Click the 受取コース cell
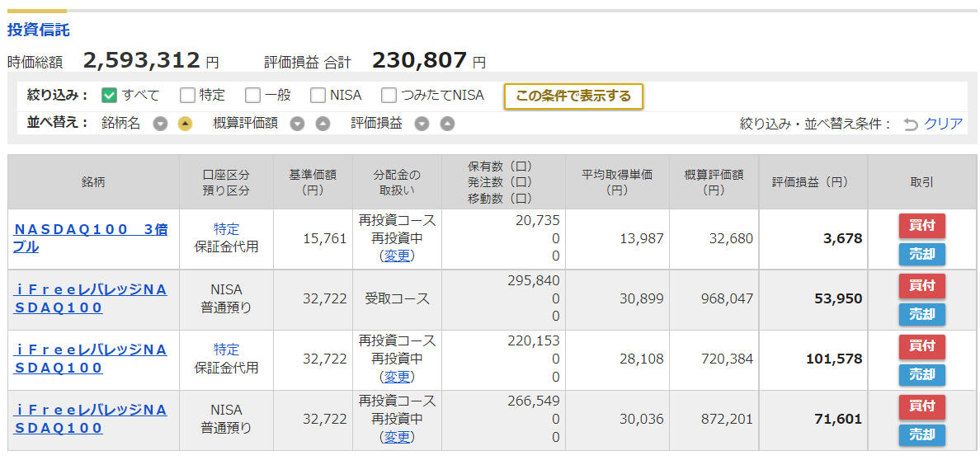Viewport: 980px width, 460px height. click(x=397, y=298)
